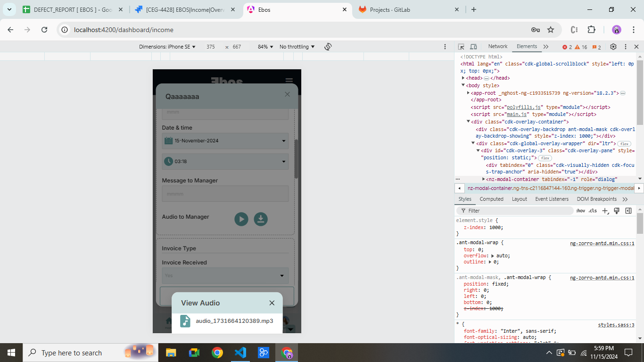The image size is (644, 362).
Task: Expand the nz-modal-container element node
Action: pyautogui.click(x=484, y=179)
